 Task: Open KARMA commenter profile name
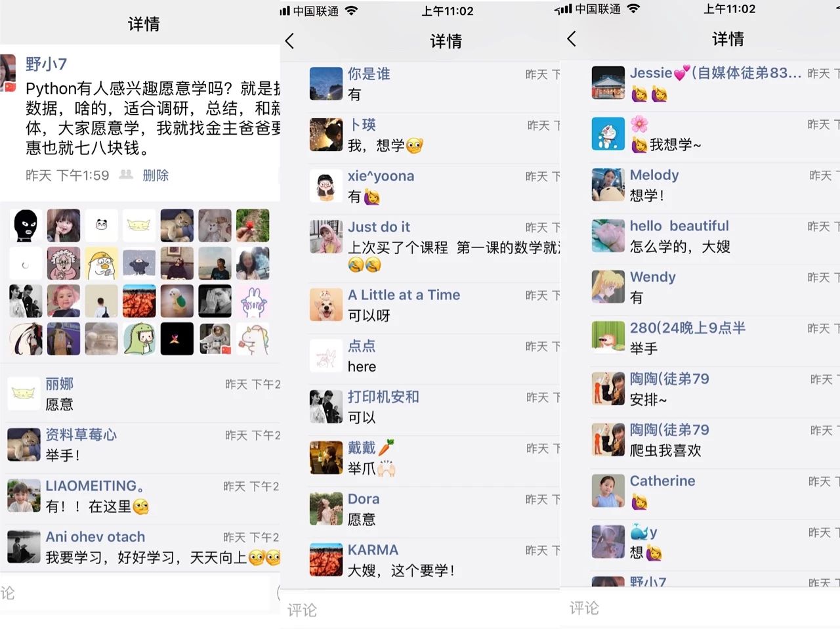tap(373, 550)
